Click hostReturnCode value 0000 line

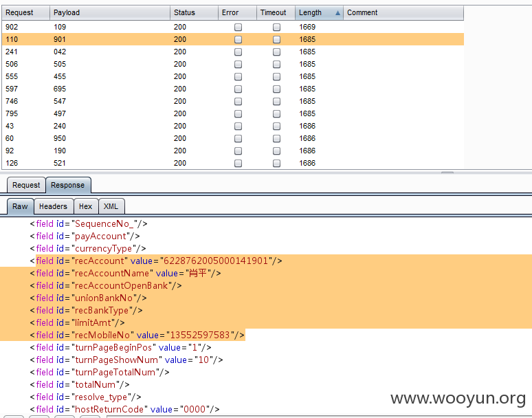coord(125,410)
